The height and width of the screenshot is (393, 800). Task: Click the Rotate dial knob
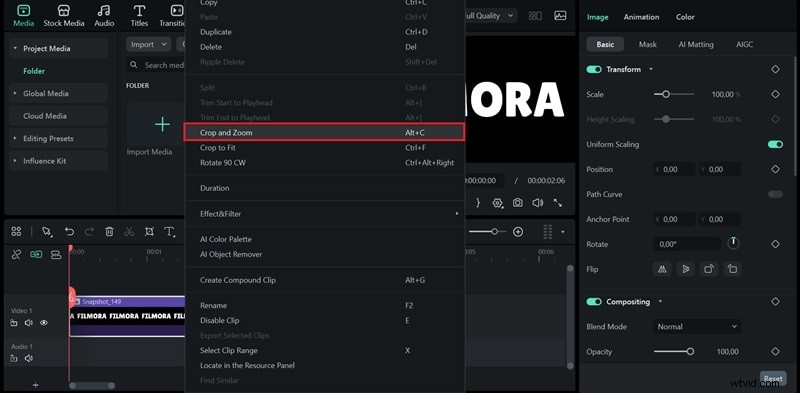(733, 243)
